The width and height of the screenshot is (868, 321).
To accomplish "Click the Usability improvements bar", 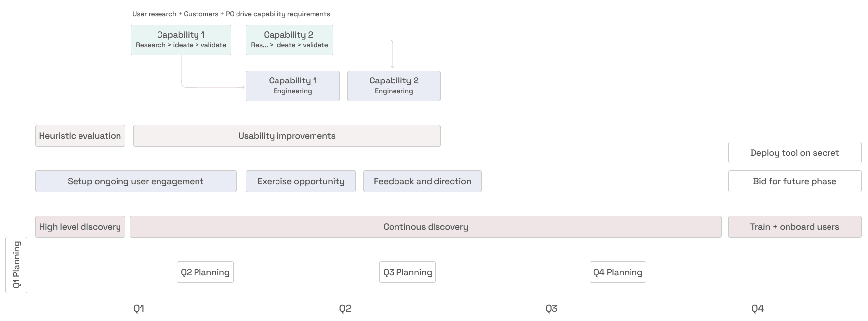I will point(287,136).
